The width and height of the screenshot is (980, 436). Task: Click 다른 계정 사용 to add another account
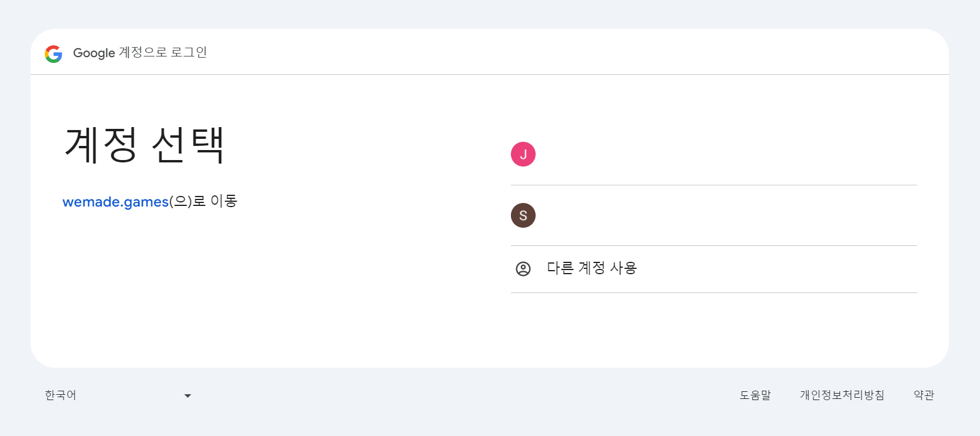click(x=592, y=268)
